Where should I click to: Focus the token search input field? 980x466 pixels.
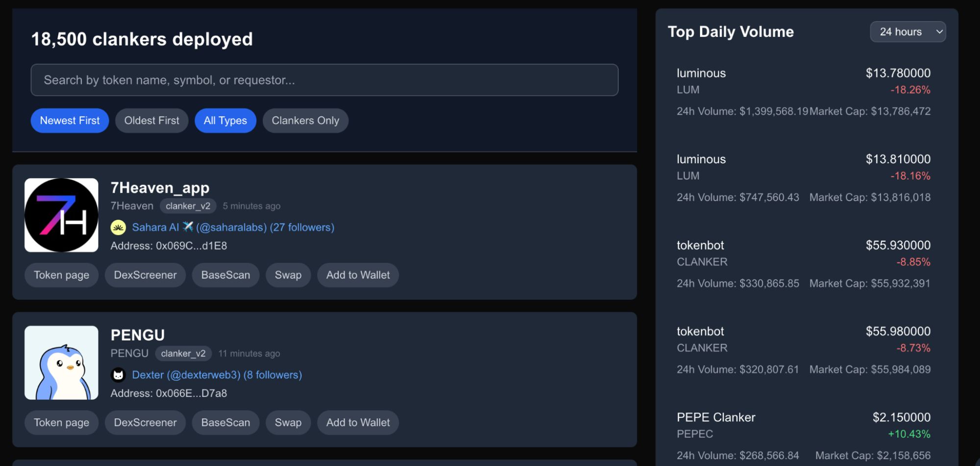point(324,80)
